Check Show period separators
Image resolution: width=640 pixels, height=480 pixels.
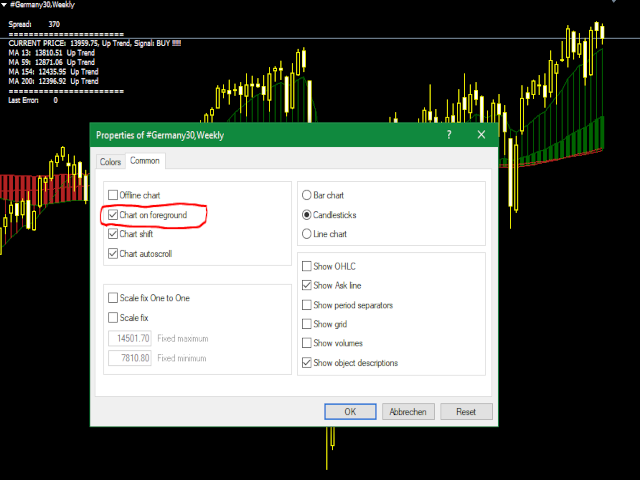click(x=307, y=305)
